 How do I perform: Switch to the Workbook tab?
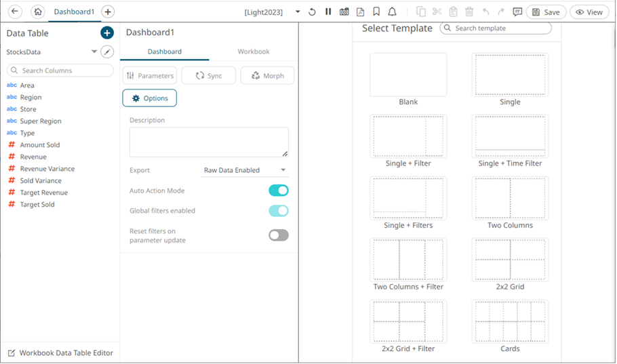(253, 52)
